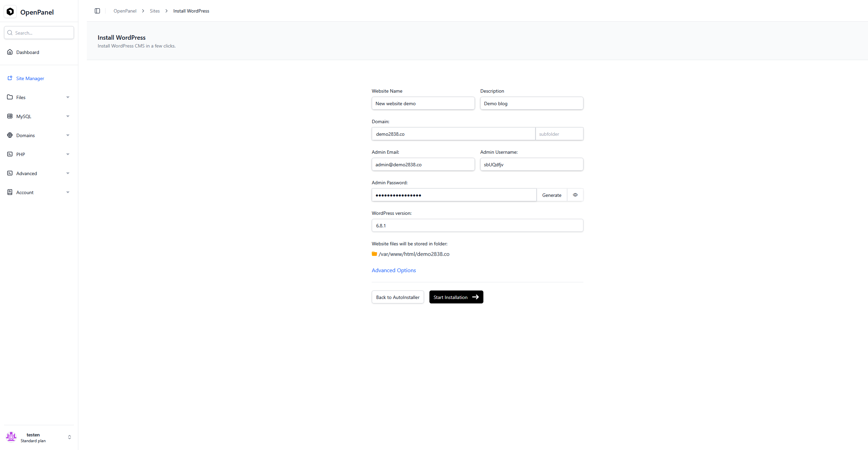868x450 pixels.
Task: Select the MySQL sidebar item
Action: pyautogui.click(x=39, y=116)
